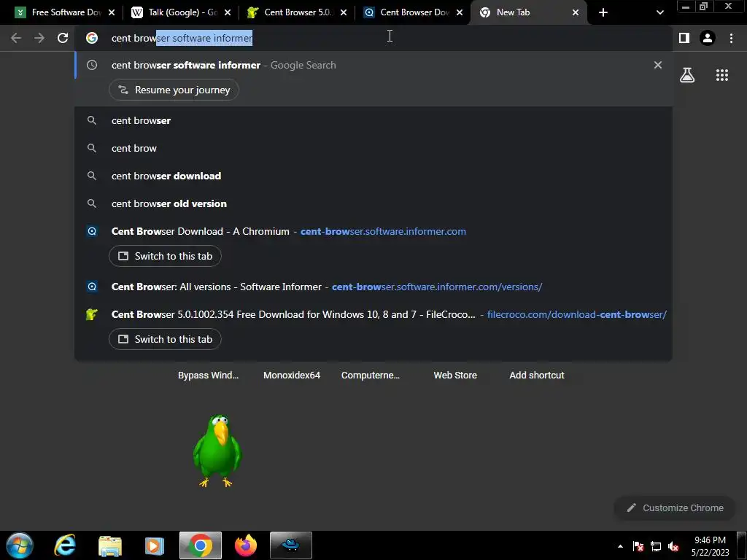Open the Computerne... shortcut
This screenshot has width=747, height=560.
370,376
